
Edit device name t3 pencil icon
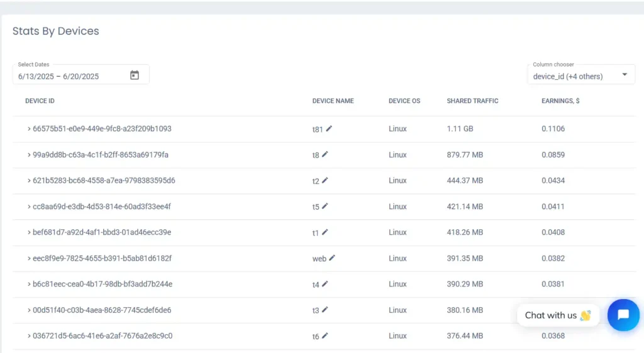pos(325,310)
